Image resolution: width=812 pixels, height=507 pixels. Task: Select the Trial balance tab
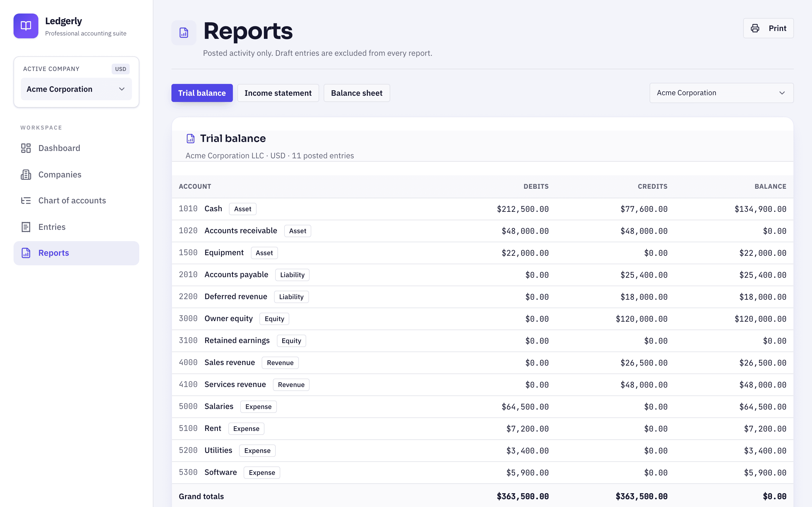point(202,93)
